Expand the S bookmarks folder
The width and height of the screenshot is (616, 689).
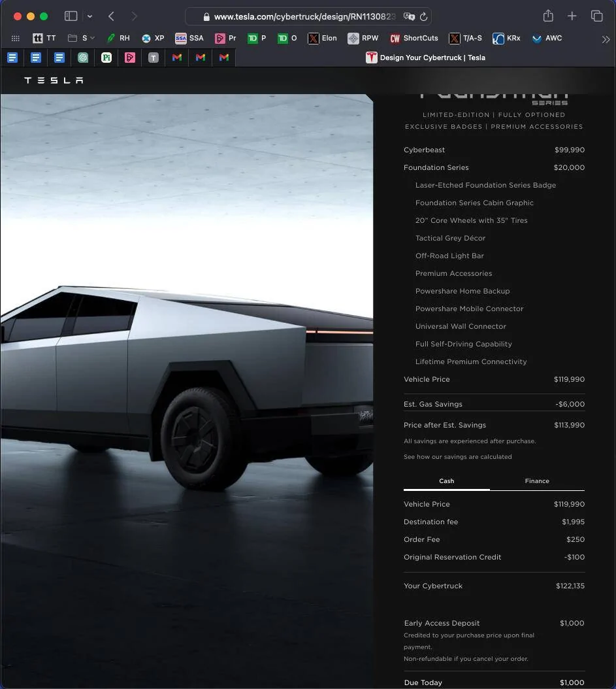click(x=81, y=38)
